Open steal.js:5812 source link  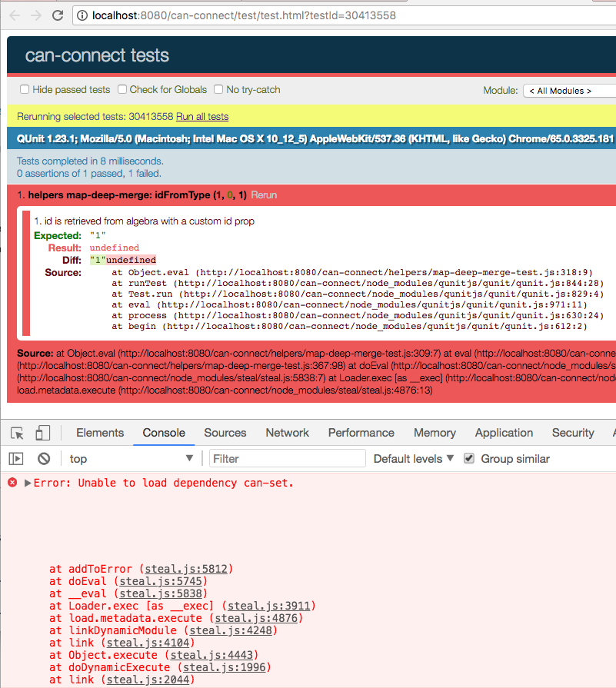click(x=186, y=569)
